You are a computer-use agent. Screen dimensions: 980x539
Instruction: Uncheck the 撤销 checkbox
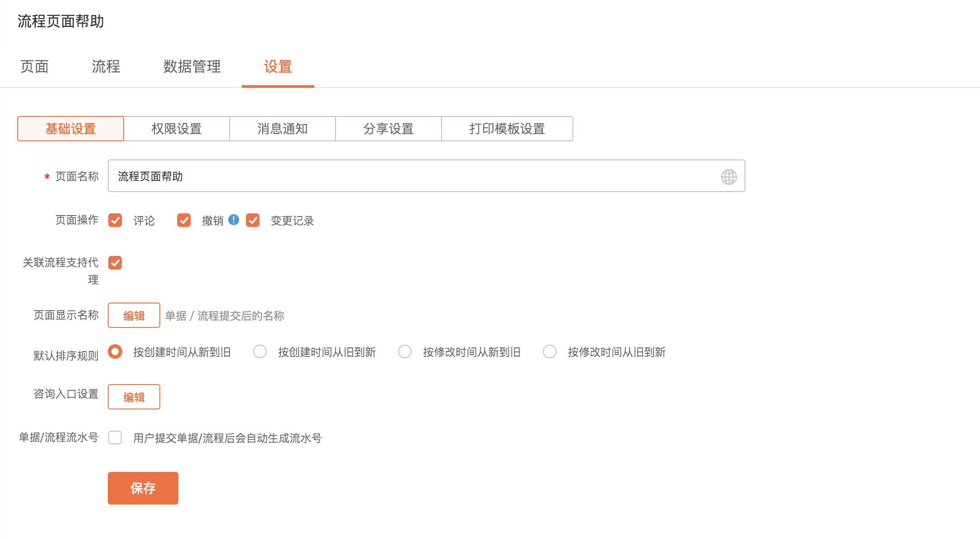click(184, 221)
